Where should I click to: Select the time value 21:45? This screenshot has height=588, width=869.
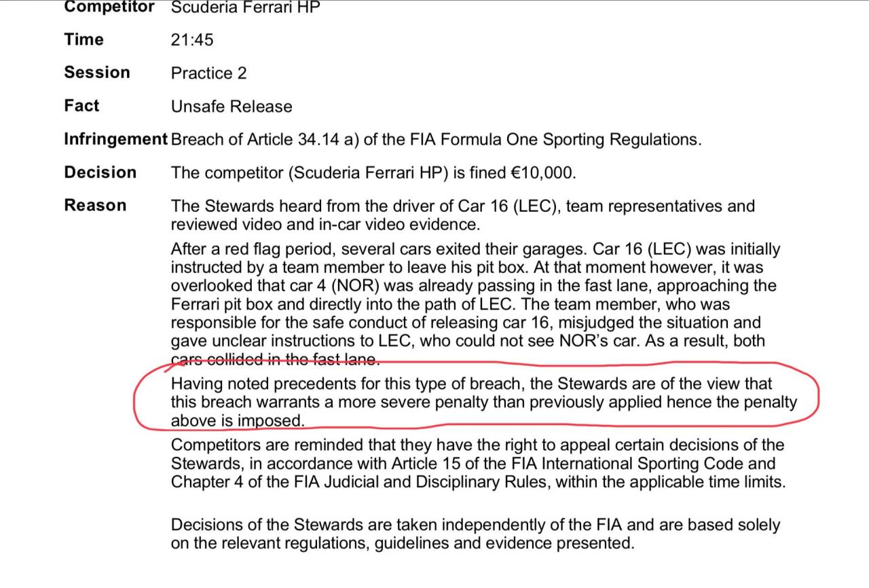(x=192, y=40)
